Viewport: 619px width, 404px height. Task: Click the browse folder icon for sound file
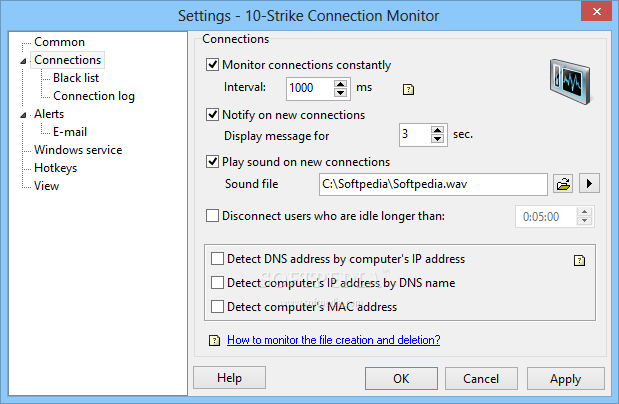pyautogui.click(x=563, y=184)
